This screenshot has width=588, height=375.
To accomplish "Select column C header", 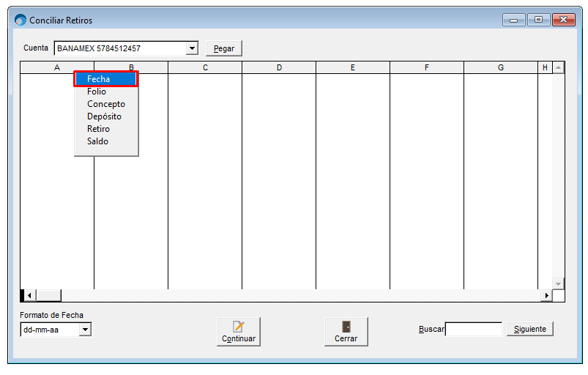I will (205, 67).
